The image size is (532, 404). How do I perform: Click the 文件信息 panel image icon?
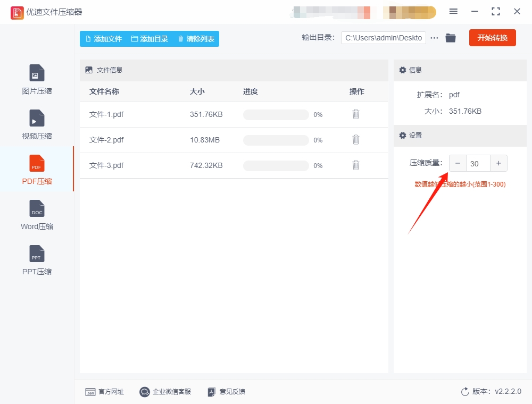click(89, 70)
